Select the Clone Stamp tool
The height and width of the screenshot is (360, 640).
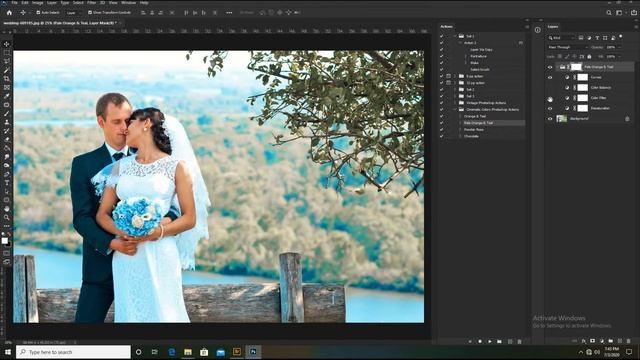click(x=7, y=122)
